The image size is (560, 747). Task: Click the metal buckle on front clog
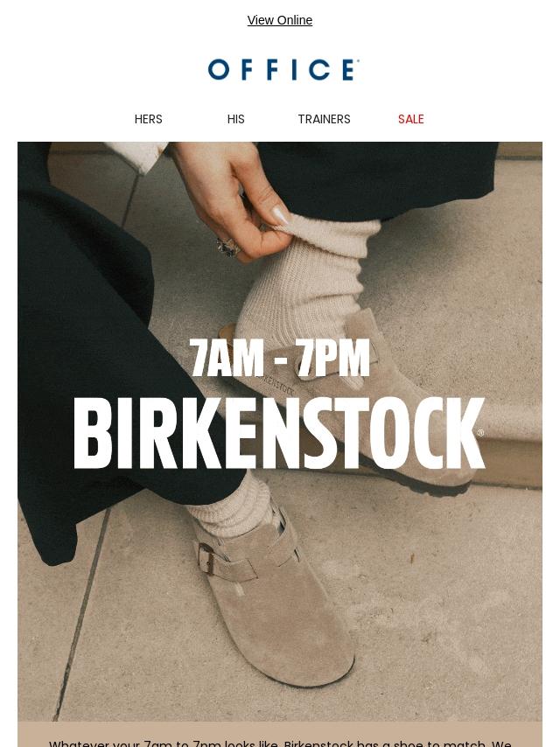206,558
